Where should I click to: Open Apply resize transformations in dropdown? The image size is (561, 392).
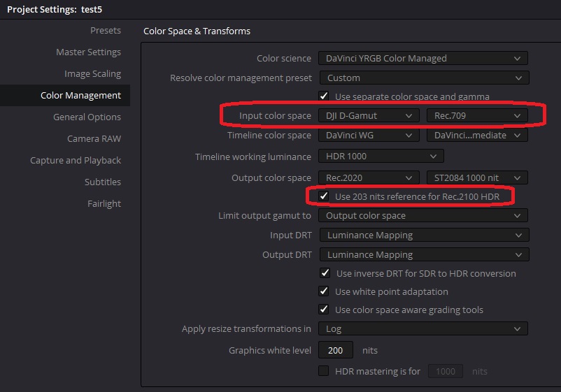423,328
